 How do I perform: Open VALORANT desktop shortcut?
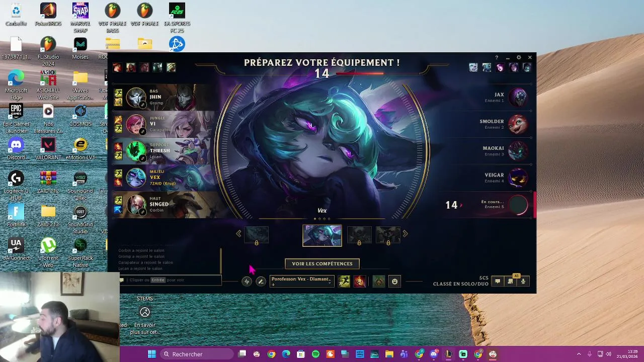pos(48,149)
